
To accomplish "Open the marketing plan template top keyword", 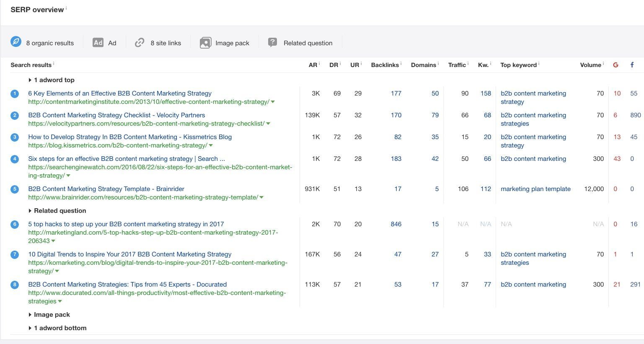I will [535, 189].
